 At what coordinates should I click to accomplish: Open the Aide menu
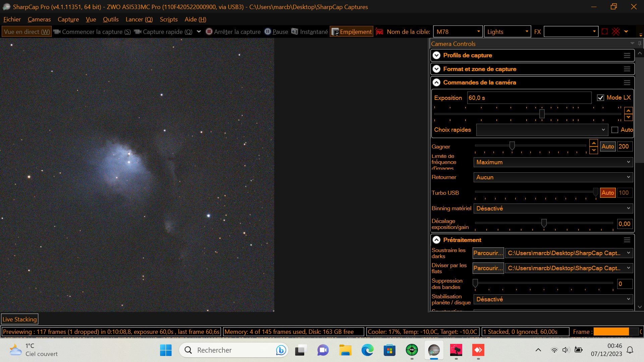195,19
